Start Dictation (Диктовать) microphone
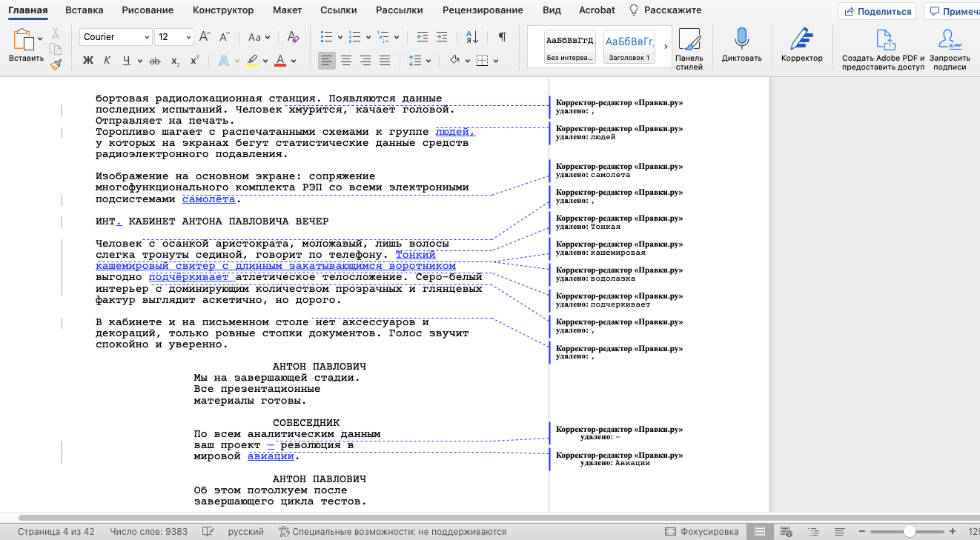 pyautogui.click(x=741, y=46)
